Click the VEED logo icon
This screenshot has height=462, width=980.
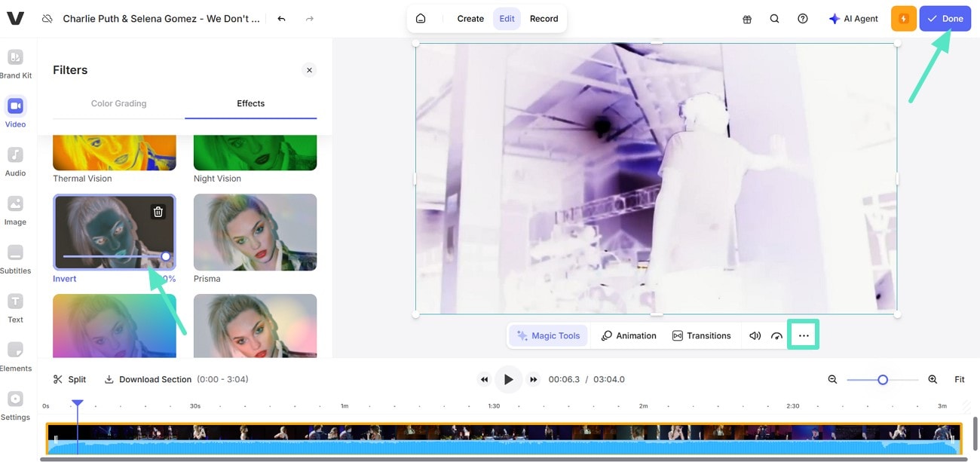[15, 19]
